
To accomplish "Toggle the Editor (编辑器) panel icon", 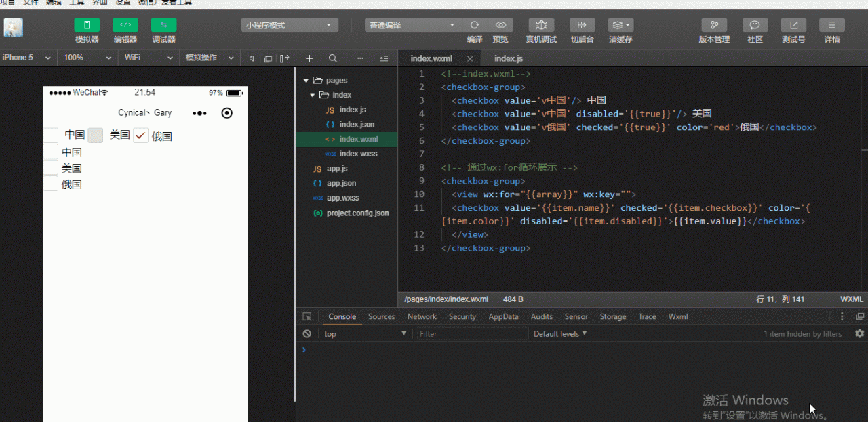I will (125, 25).
